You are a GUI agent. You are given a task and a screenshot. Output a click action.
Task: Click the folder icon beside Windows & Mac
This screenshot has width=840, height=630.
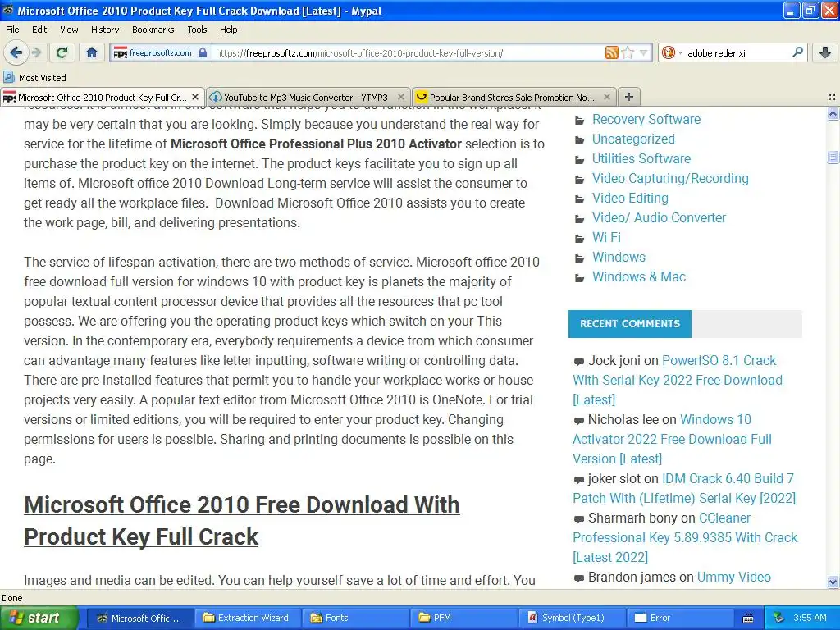click(580, 278)
